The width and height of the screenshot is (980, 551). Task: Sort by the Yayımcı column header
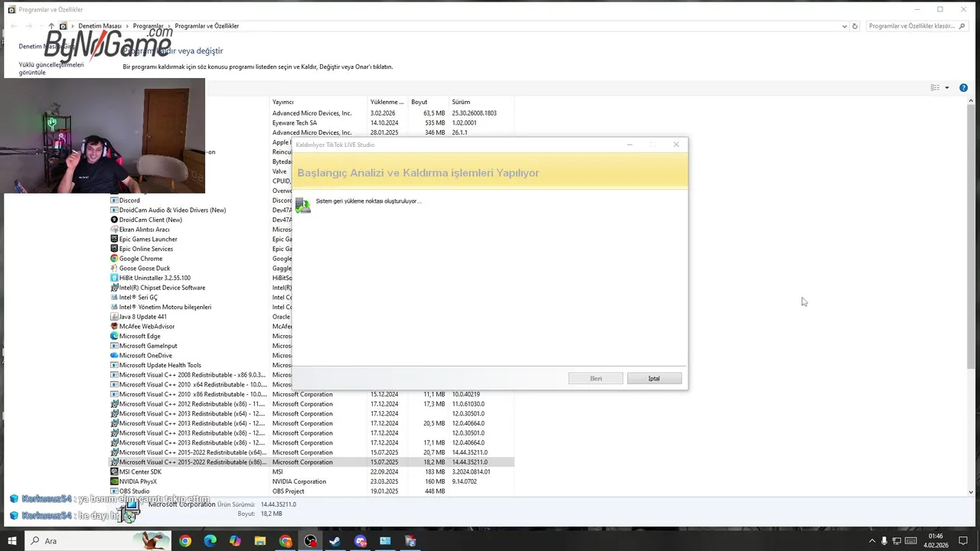pos(319,102)
